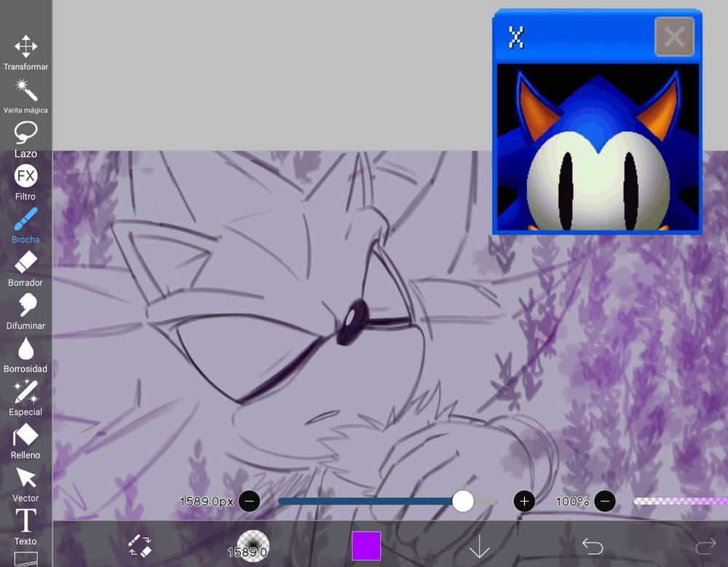
Task: Select the Transformar tool
Action: (26, 52)
